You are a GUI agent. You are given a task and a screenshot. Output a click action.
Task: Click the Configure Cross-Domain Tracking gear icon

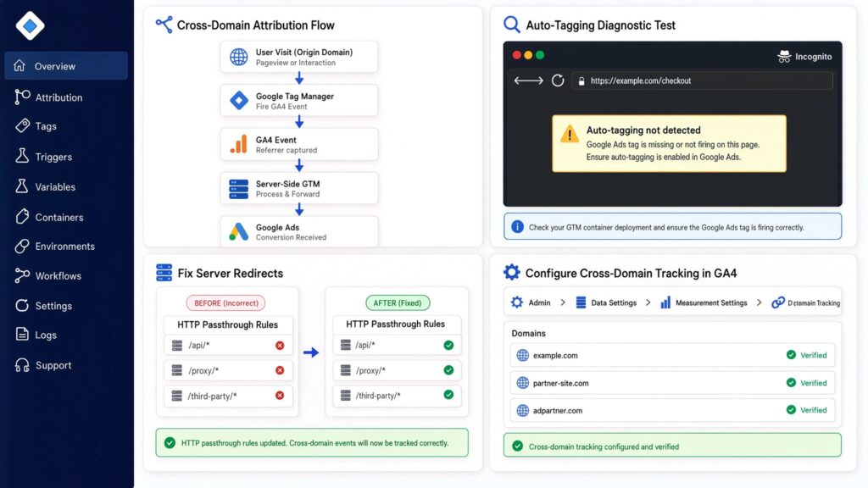pyautogui.click(x=511, y=272)
